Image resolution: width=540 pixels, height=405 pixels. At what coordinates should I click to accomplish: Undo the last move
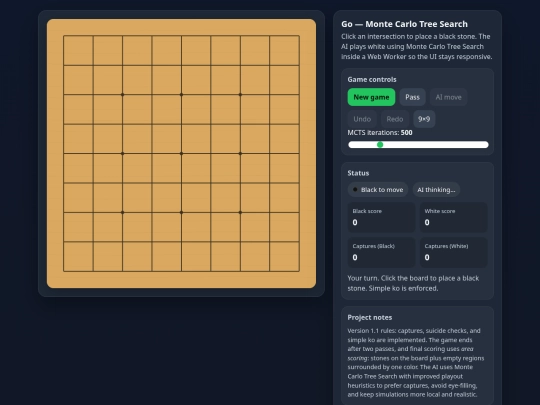[x=362, y=119]
